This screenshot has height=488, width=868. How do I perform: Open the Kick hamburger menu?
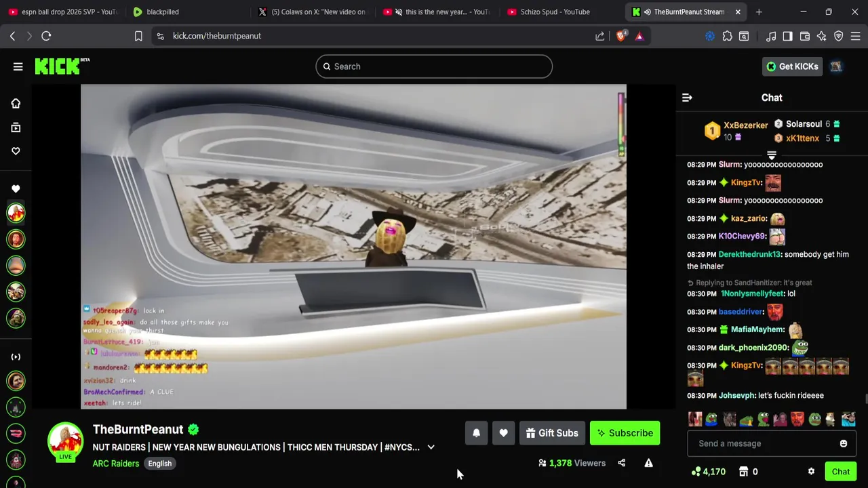[x=18, y=66]
